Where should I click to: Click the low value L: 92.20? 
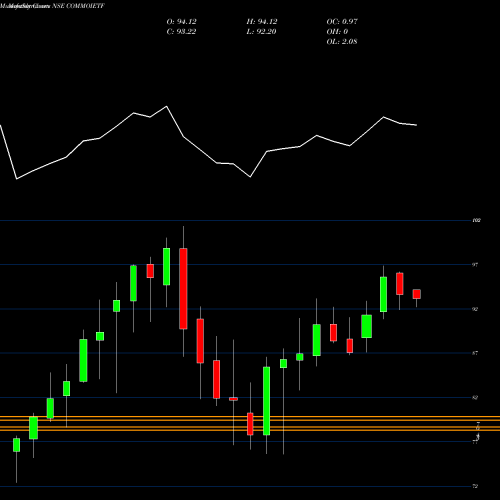pyautogui.click(x=261, y=32)
